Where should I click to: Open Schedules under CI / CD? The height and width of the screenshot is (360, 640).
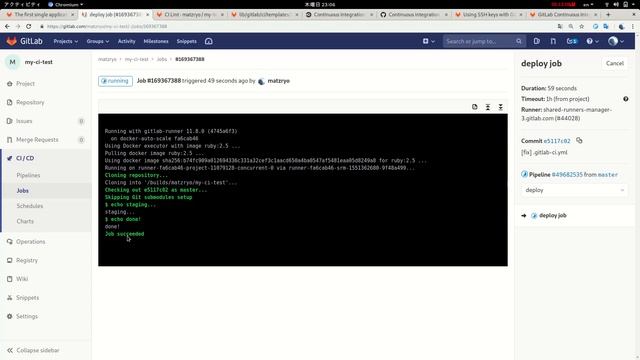point(29,206)
